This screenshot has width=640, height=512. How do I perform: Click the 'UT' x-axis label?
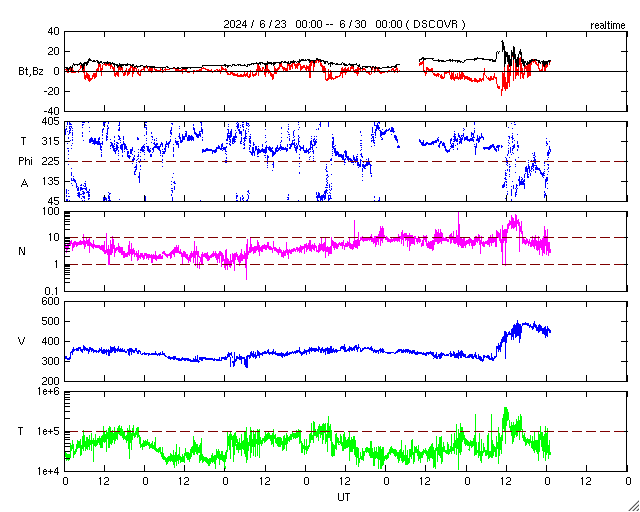[x=343, y=497]
